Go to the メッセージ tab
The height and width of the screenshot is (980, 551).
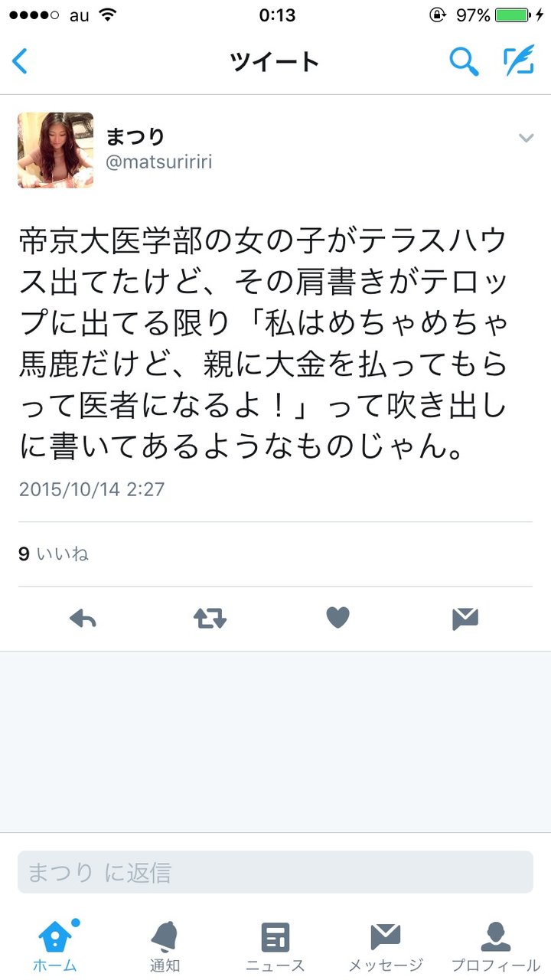coord(386,946)
